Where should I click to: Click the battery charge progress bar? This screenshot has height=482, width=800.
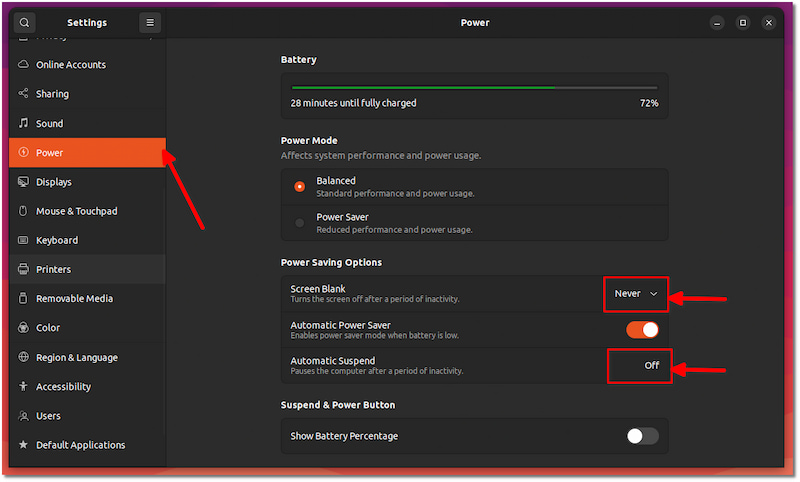(x=474, y=88)
